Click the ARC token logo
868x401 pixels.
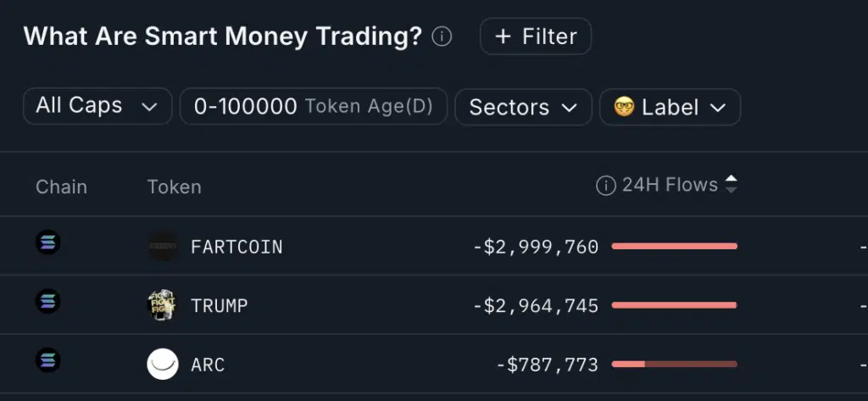(162, 365)
